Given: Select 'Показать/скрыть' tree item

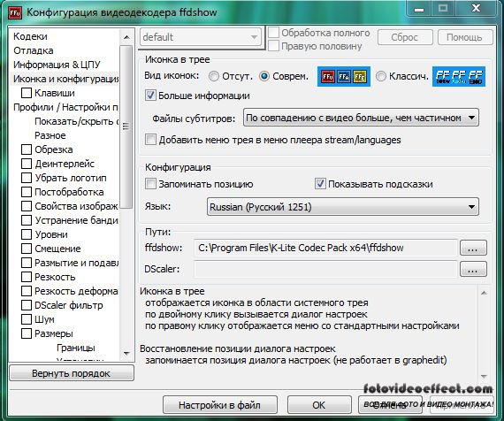Looking at the screenshot, I should point(77,121).
